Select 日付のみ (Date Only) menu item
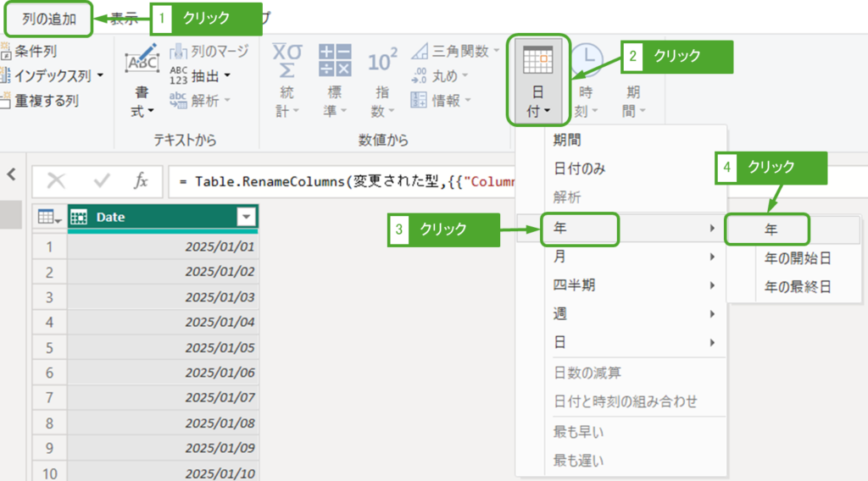The width and height of the screenshot is (868, 481). (x=580, y=169)
